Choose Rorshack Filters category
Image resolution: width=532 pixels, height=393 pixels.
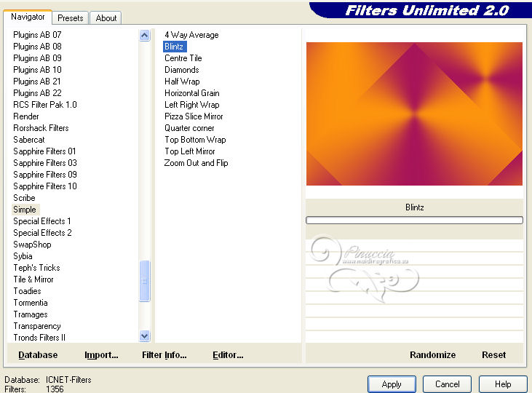(x=41, y=128)
